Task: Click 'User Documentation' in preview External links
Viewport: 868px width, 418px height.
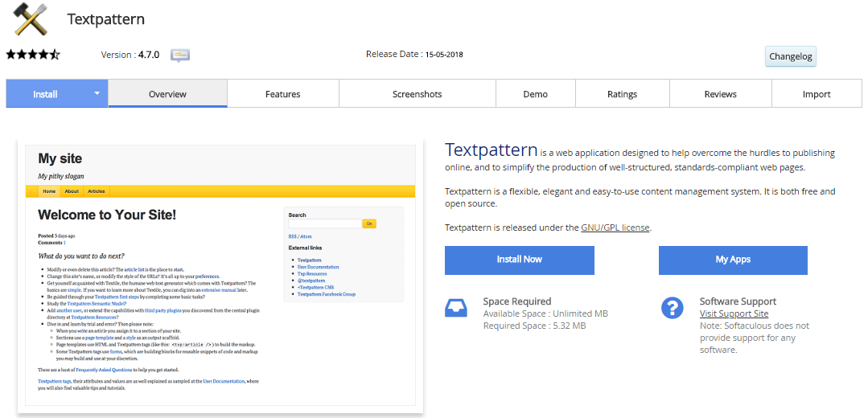Action: (319, 267)
